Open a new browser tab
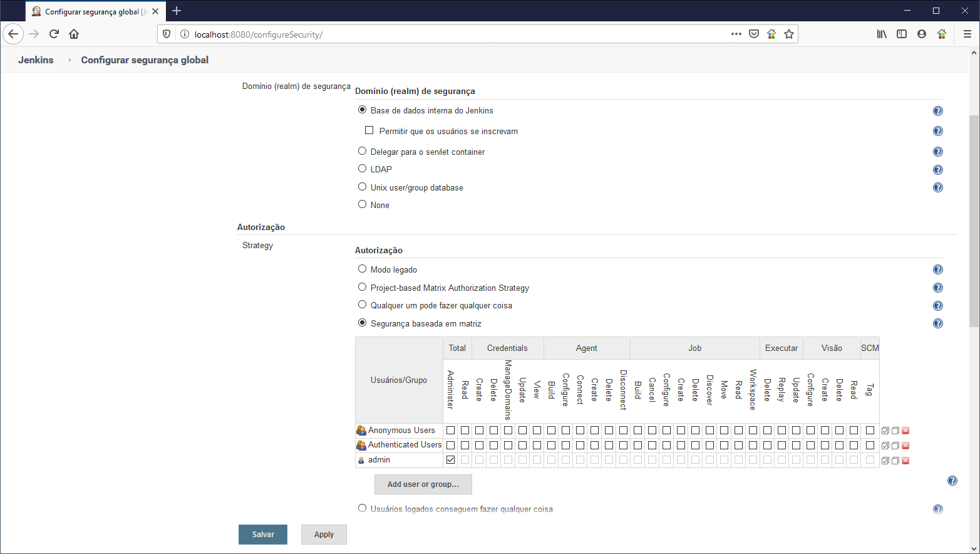 pyautogui.click(x=177, y=11)
